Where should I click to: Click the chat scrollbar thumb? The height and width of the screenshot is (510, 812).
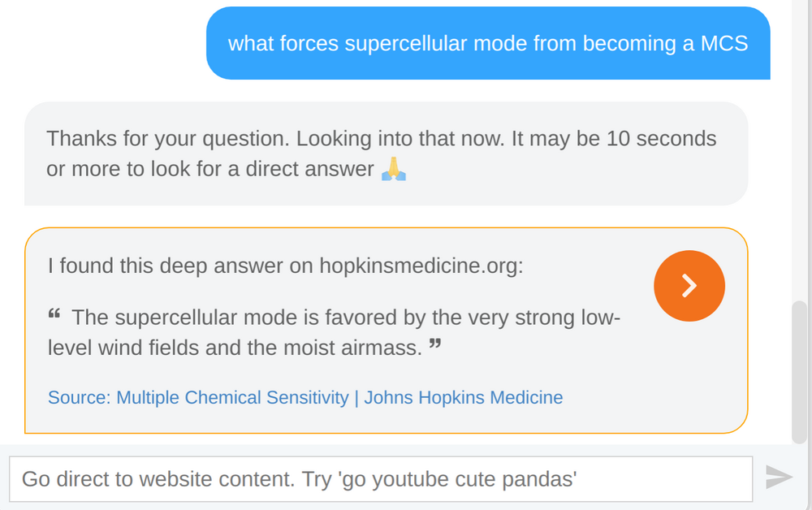(x=800, y=370)
